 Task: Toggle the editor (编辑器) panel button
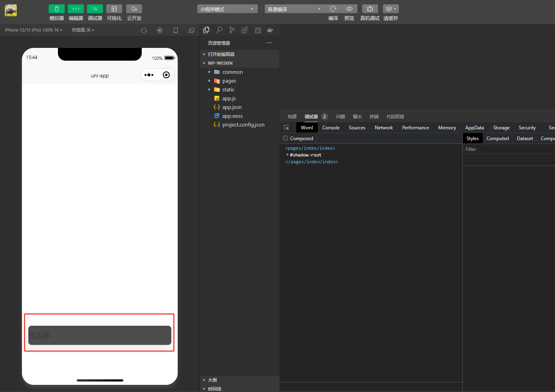click(x=75, y=9)
